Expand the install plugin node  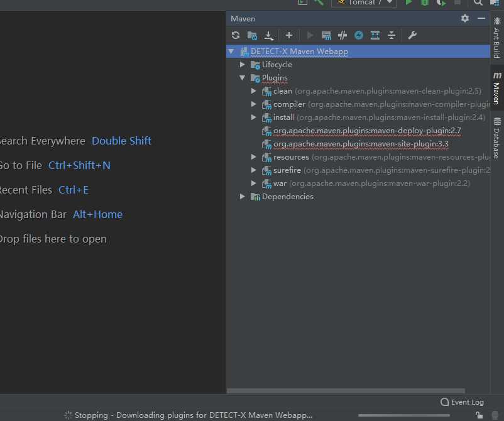point(254,118)
